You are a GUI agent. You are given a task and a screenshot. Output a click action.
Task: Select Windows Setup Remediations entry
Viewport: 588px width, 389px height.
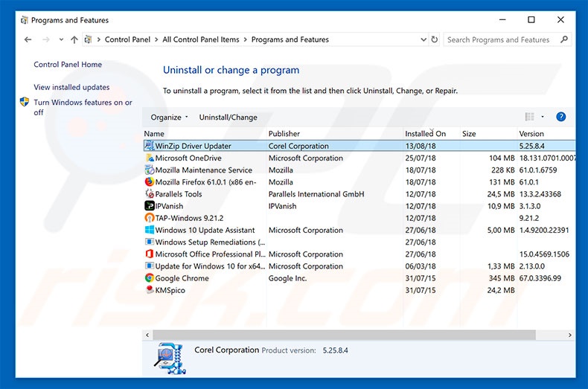click(210, 242)
